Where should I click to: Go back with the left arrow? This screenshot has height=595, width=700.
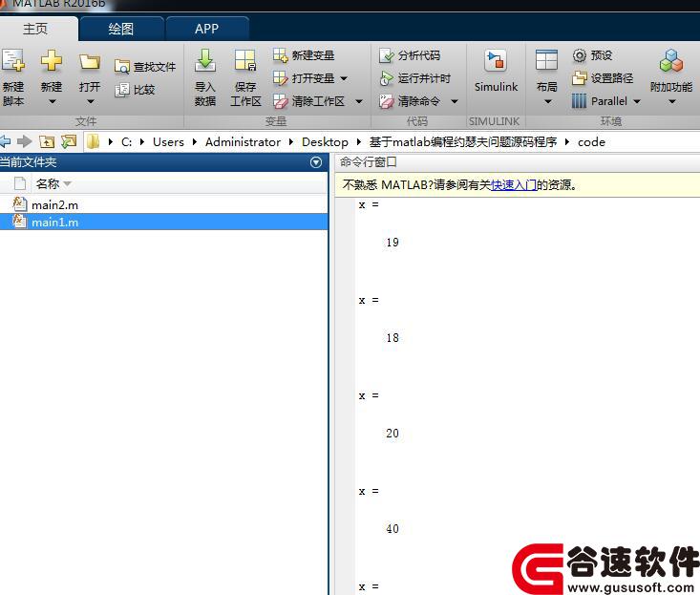[x=5, y=142]
